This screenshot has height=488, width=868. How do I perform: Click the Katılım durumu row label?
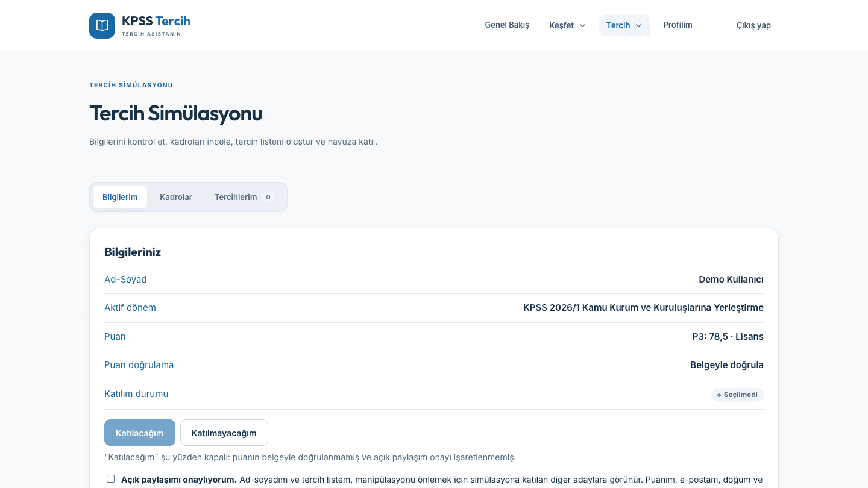click(136, 394)
